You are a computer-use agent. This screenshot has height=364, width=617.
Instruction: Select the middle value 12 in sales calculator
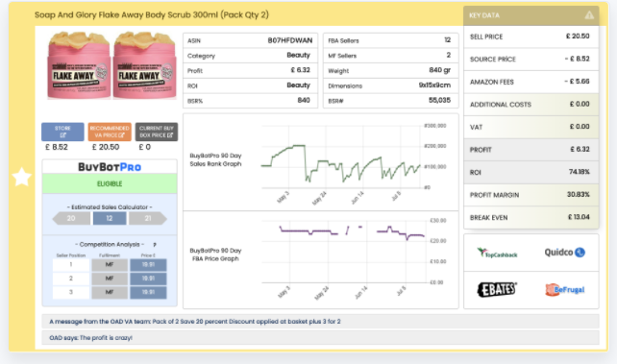coord(110,218)
